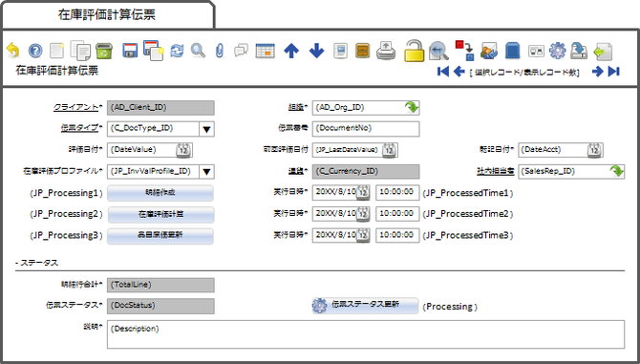640x364 pixels.
Task: Follow the 伝票タイプ label link
Action: pos(79,128)
